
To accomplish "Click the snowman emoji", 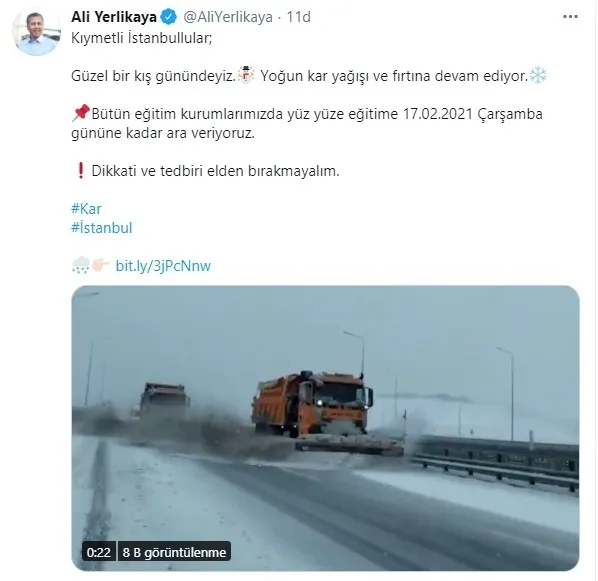I will (x=246, y=75).
